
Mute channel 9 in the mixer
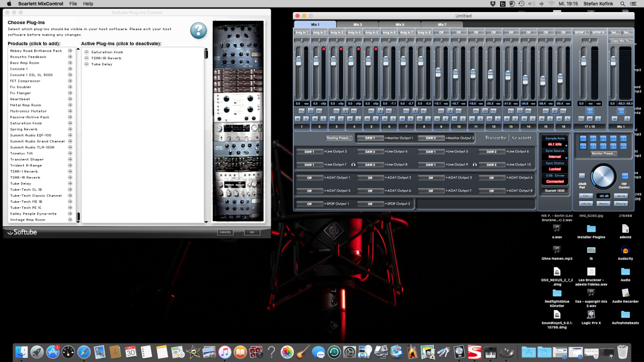(437, 119)
